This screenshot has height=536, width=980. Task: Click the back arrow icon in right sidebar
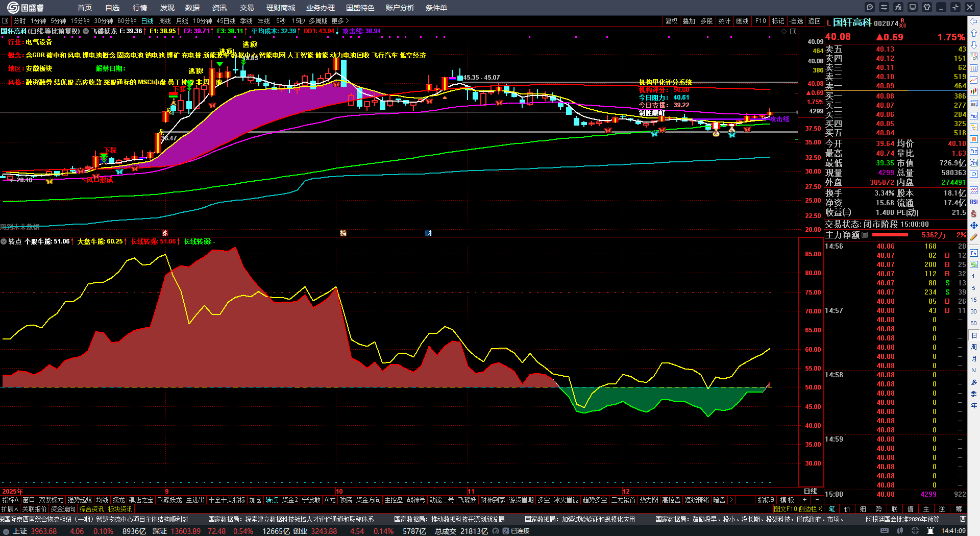pos(974,21)
